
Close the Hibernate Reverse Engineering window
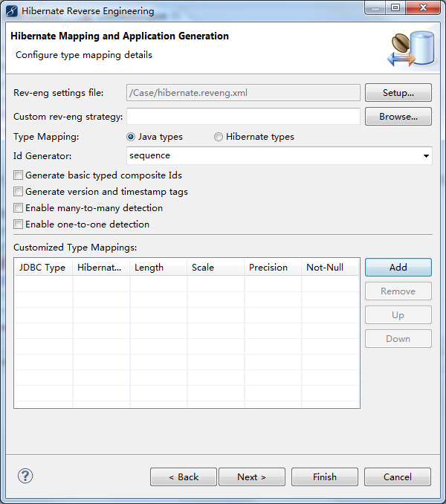(423, 7)
